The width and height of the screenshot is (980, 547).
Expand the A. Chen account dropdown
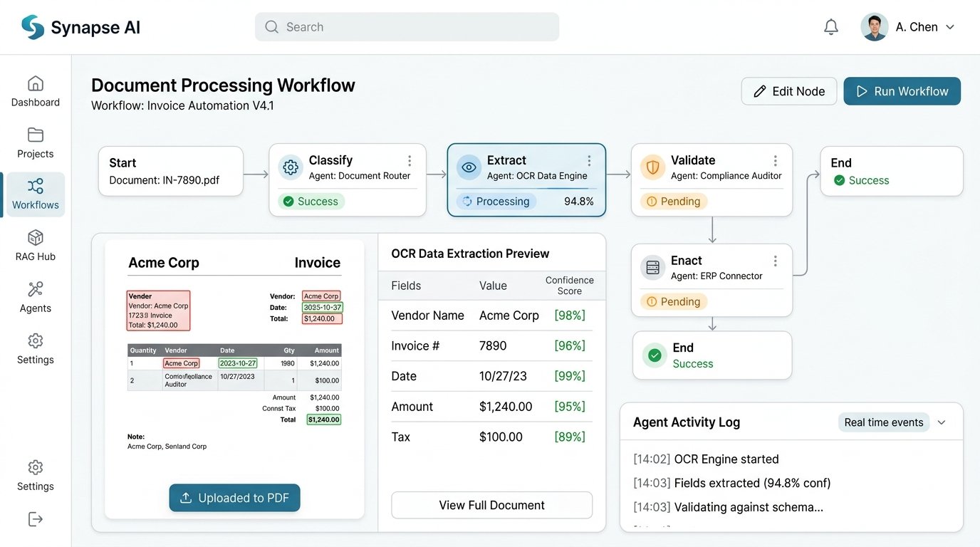pos(949,27)
